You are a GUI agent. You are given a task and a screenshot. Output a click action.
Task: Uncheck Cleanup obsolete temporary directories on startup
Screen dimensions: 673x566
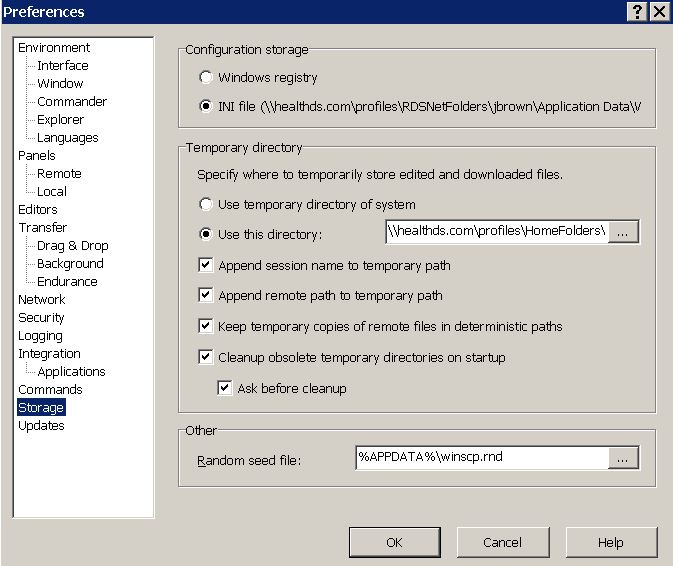click(206, 357)
